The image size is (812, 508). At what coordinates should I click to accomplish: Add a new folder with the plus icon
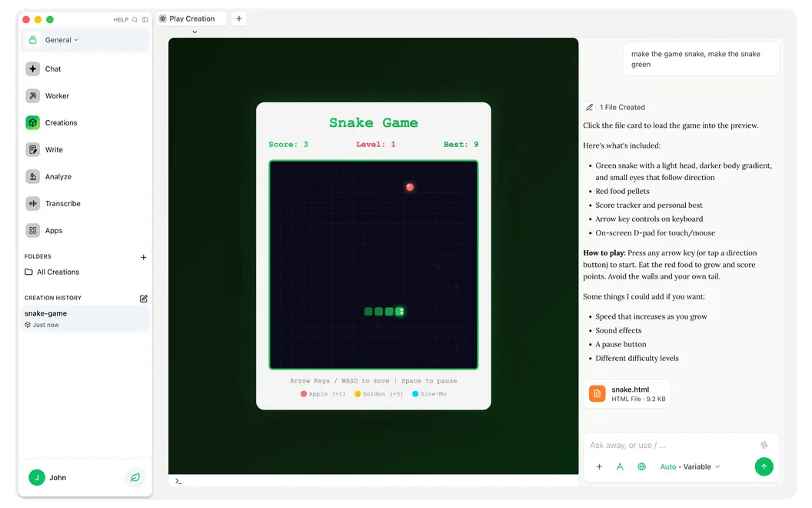[144, 257]
